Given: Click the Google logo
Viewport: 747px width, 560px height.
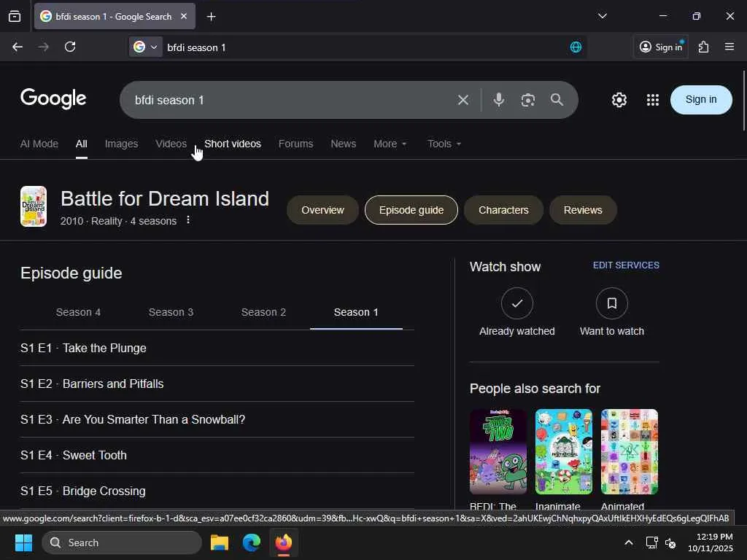Looking at the screenshot, I should coord(53,98).
